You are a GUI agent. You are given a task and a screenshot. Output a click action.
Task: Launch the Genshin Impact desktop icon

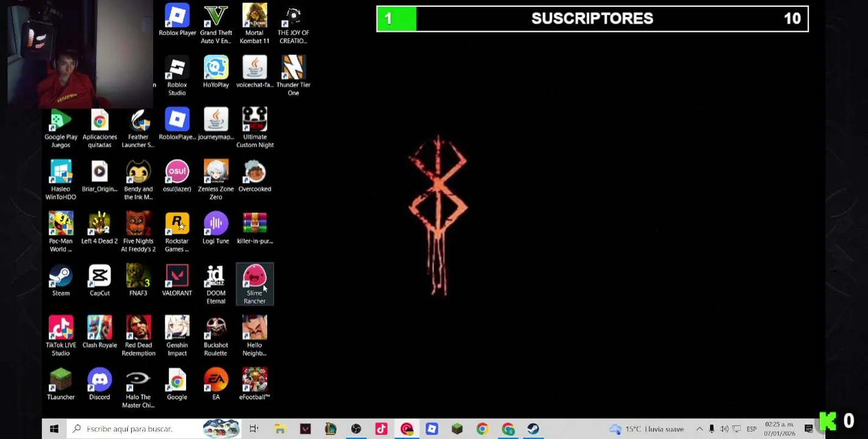pyautogui.click(x=177, y=336)
